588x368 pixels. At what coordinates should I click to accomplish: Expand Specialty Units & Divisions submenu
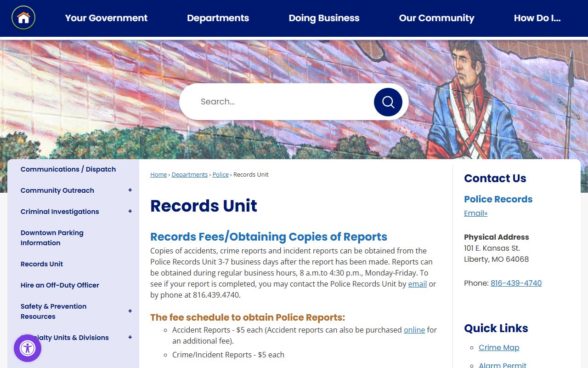pyautogui.click(x=130, y=338)
